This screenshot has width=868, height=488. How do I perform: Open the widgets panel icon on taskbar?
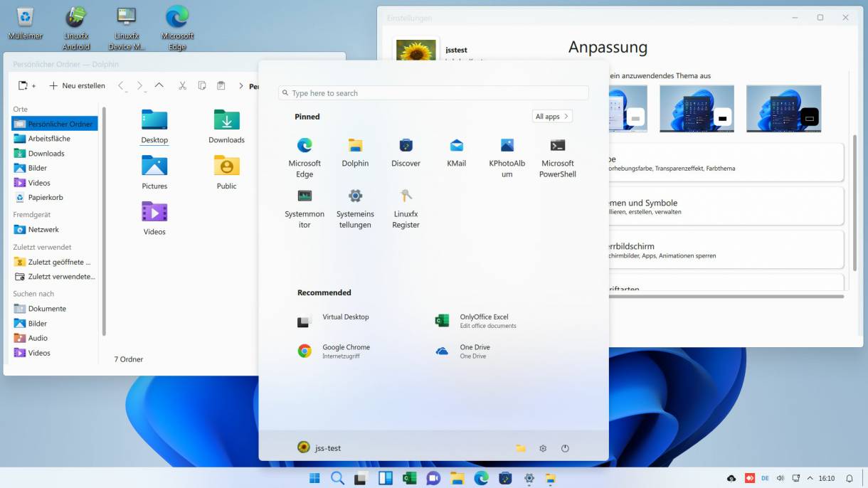[x=385, y=478]
